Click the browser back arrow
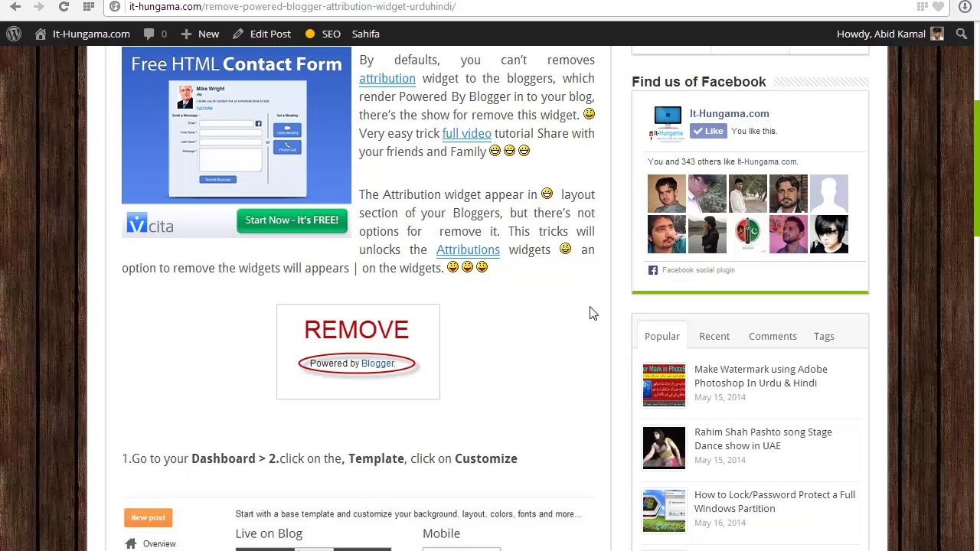Image resolution: width=980 pixels, height=551 pixels. point(15,7)
